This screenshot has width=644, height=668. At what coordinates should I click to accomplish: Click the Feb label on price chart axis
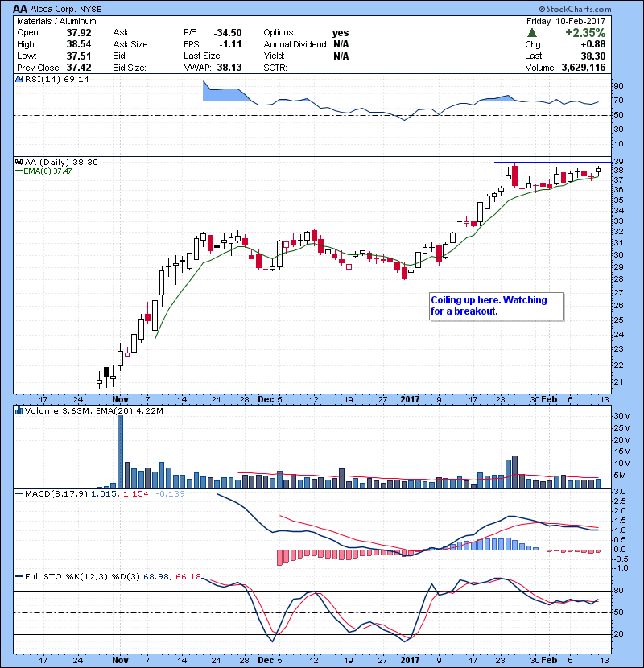(x=549, y=400)
